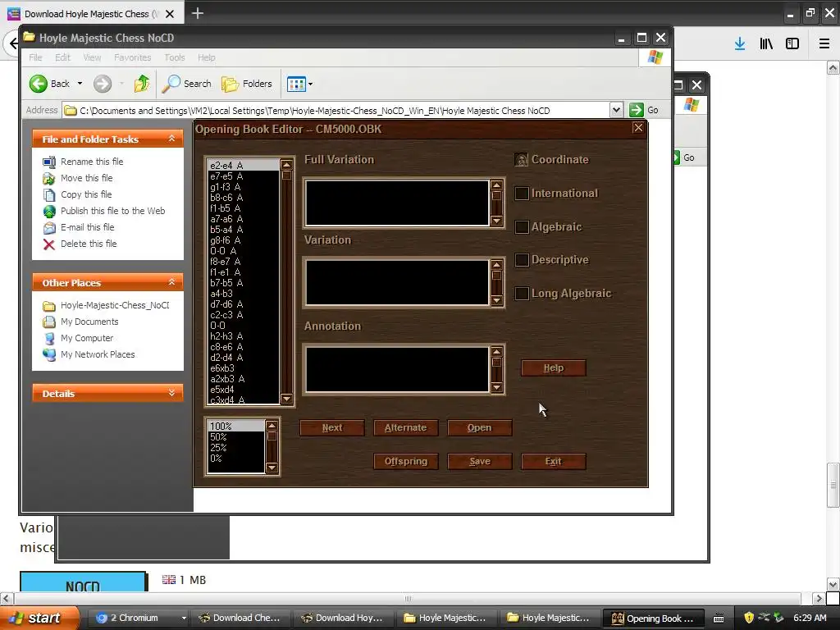Go back with Explorer Back icon
This screenshot has height=630, width=840.
(38, 84)
